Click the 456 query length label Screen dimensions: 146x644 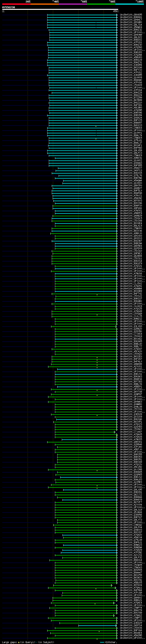pos(115,11)
